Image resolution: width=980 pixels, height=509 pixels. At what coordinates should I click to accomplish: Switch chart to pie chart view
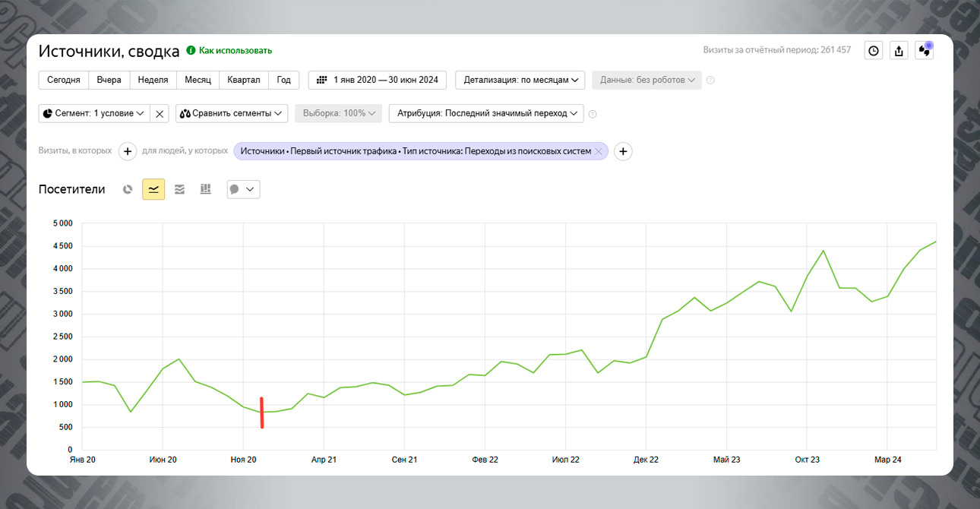[128, 189]
